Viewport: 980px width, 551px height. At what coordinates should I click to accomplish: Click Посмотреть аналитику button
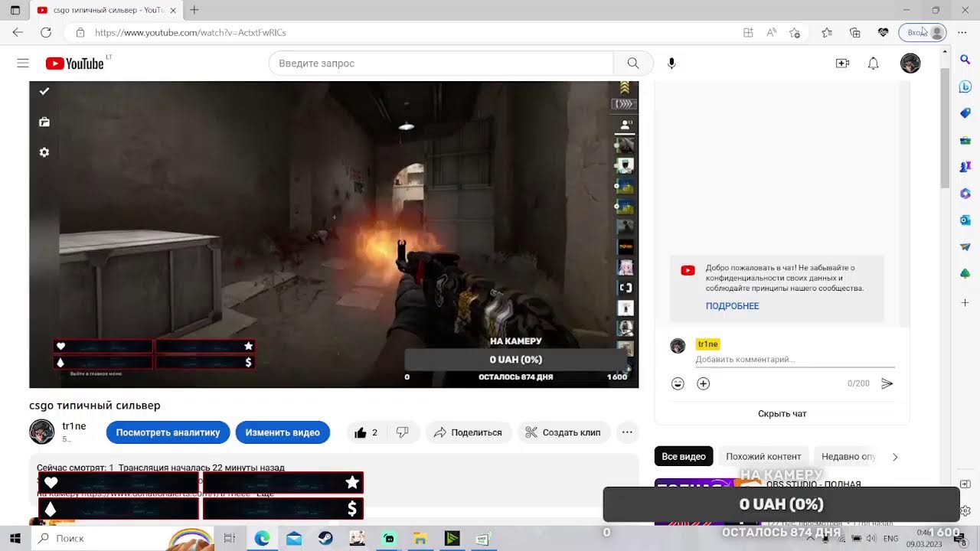tap(168, 432)
